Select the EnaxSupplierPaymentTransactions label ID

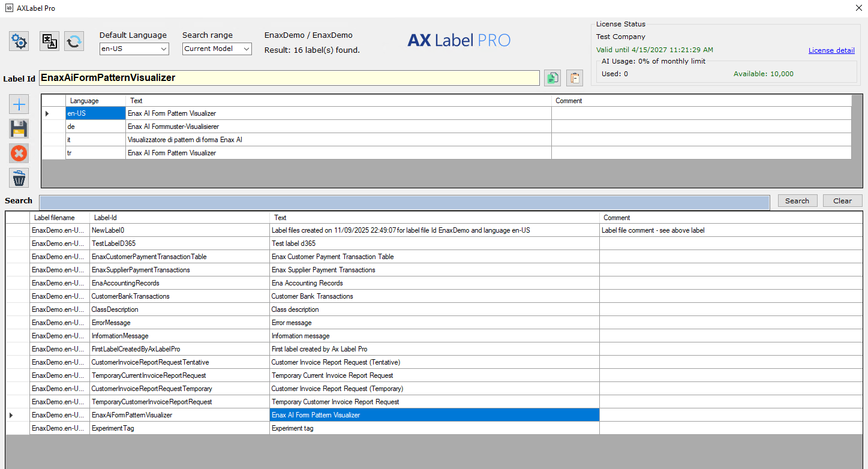pos(179,270)
